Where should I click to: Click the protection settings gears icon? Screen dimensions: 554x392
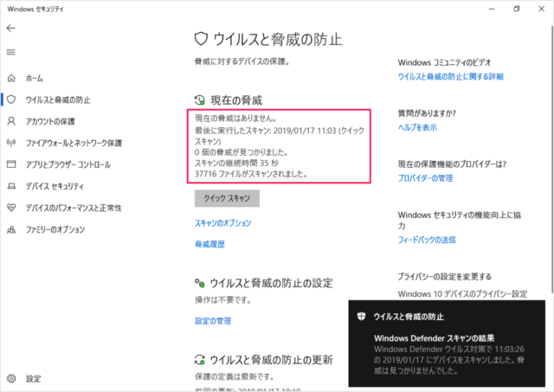(200, 283)
